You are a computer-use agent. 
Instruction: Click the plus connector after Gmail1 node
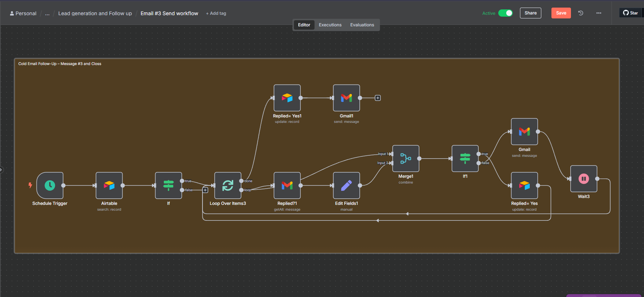pyautogui.click(x=378, y=98)
